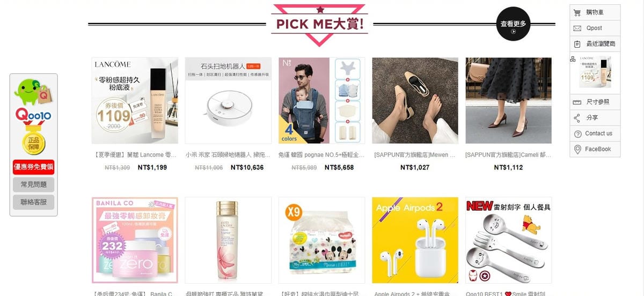Open the Lancome foundation product thumbnail

135,101
